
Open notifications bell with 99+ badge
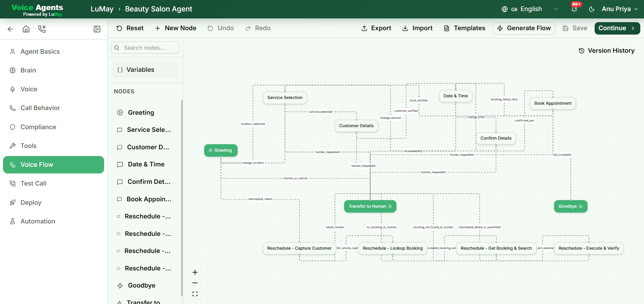574,9
